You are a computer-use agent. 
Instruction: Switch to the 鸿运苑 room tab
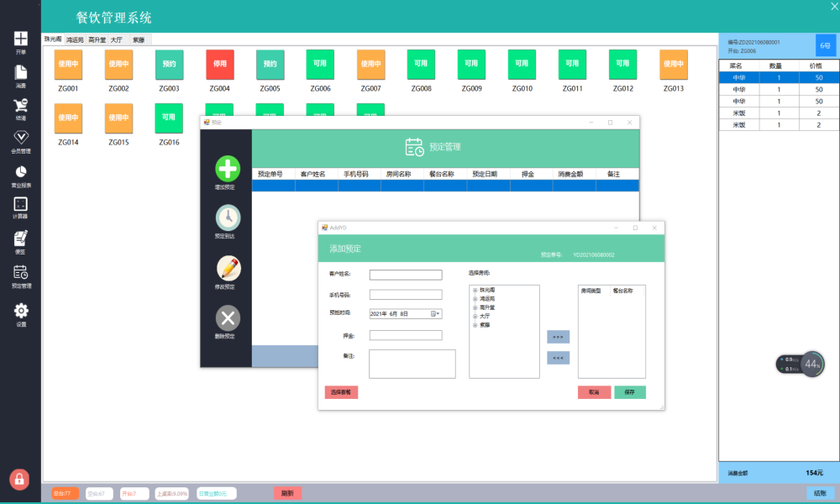click(x=75, y=40)
